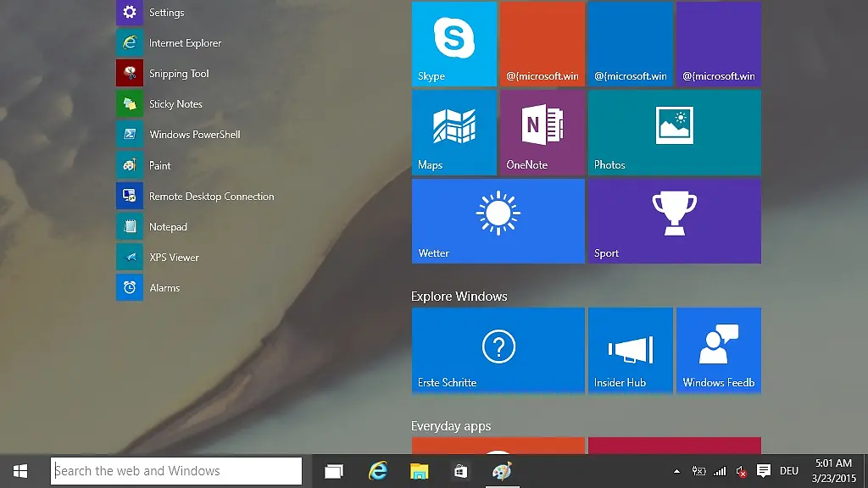Click the Settings entry in the Start menu
The height and width of the screenshot is (488, 868).
(x=166, y=13)
